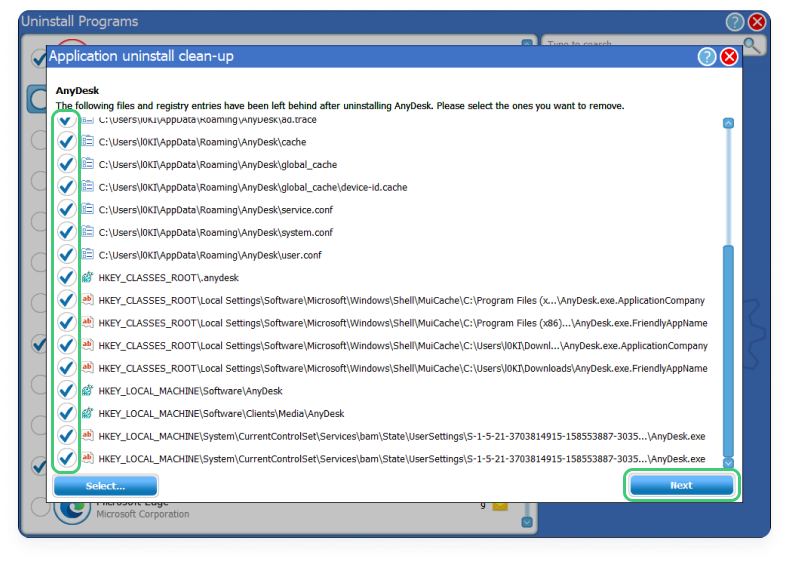789x564 pixels.
Task: Click the file icon beside device-id.cache
Action: 88,187
